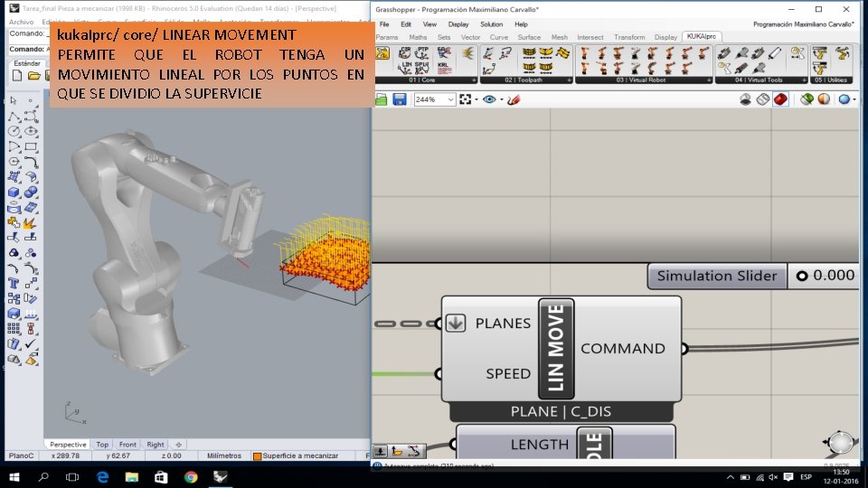Activate the red sketch pencil tool
Image resolution: width=868 pixels, height=488 pixels.
[x=514, y=99]
